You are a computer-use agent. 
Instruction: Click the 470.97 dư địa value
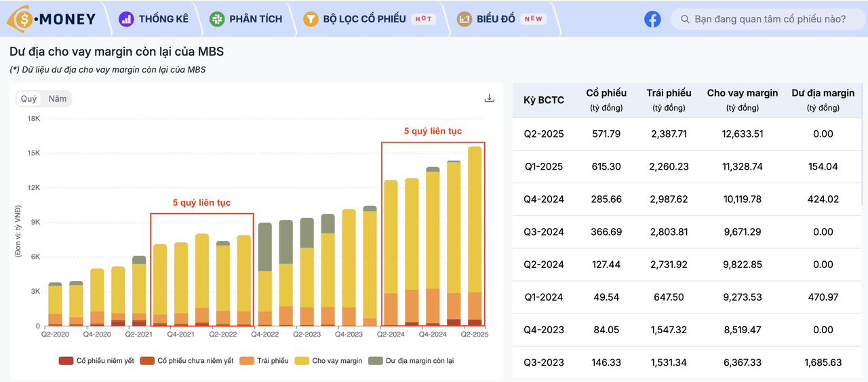(823, 297)
